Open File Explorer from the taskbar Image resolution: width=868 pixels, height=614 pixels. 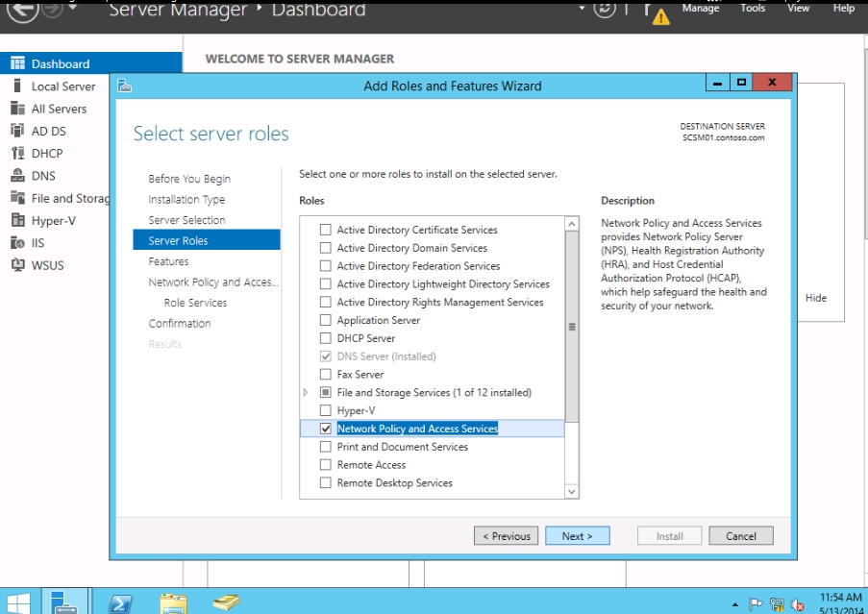(173, 603)
